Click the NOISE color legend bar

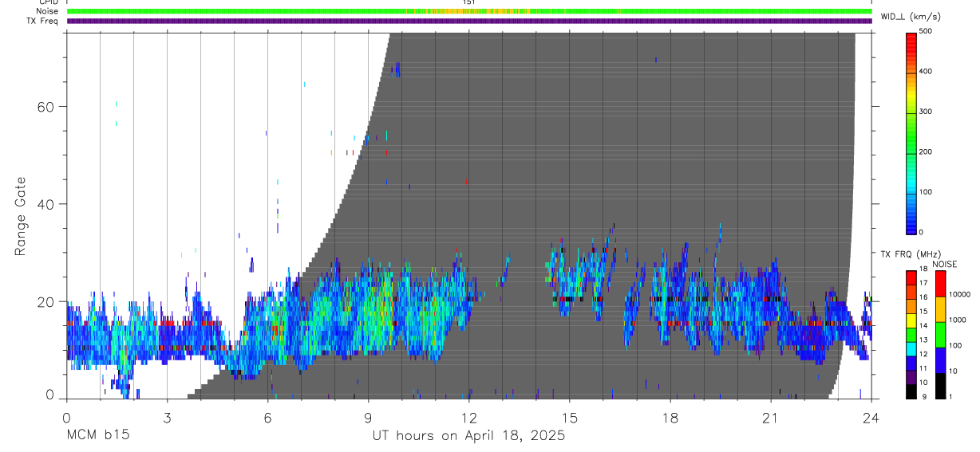941,334
